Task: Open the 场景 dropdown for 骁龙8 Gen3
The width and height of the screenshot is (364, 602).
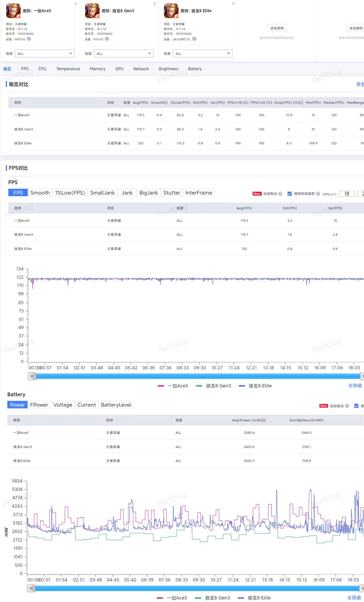Action: (123, 53)
